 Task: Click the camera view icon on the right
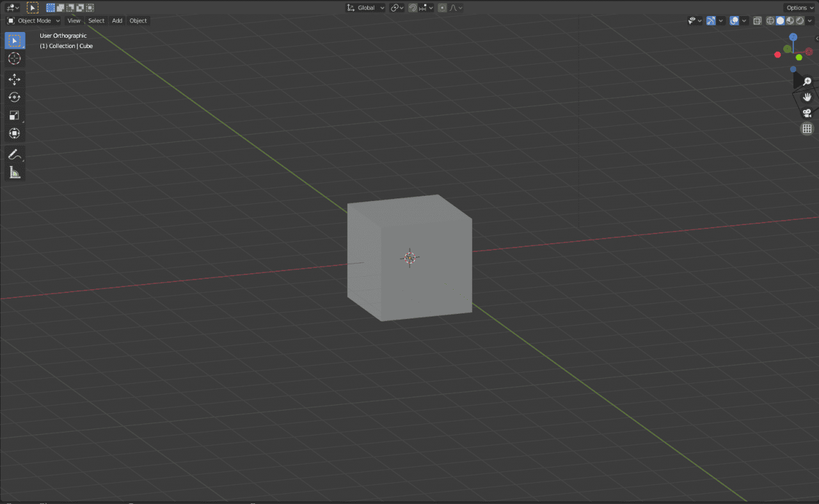pyautogui.click(x=807, y=113)
